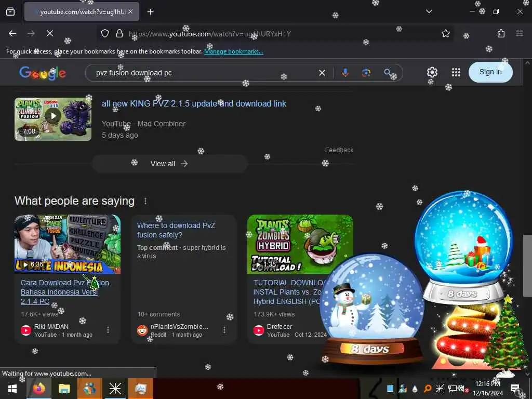This screenshot has width=532, height=399.
Task: Open the Windows notification center
Action: coord(515,389)
